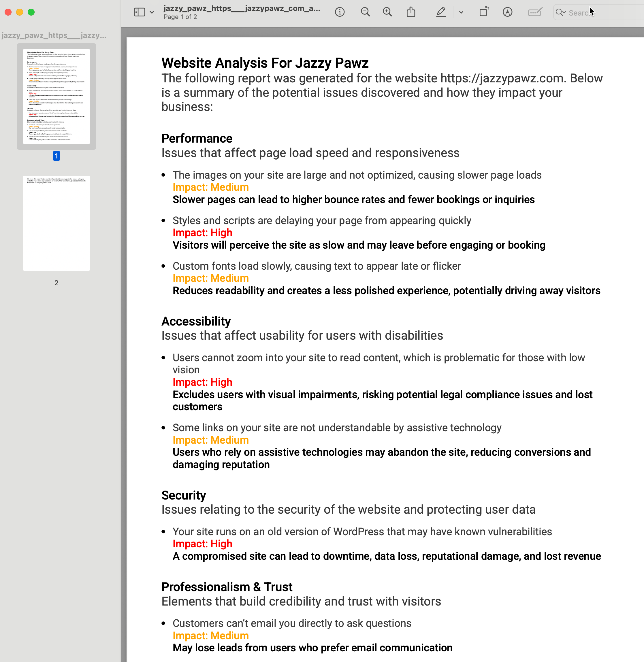
Task: Click 'Impact: High' under zoom issue
Action: point(202,382)
